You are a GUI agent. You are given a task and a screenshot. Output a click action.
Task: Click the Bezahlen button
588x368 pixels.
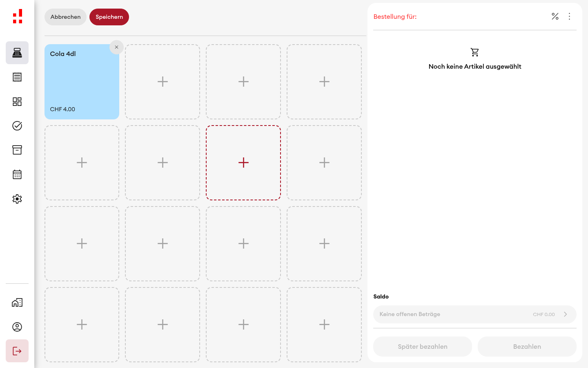point(527,346)
